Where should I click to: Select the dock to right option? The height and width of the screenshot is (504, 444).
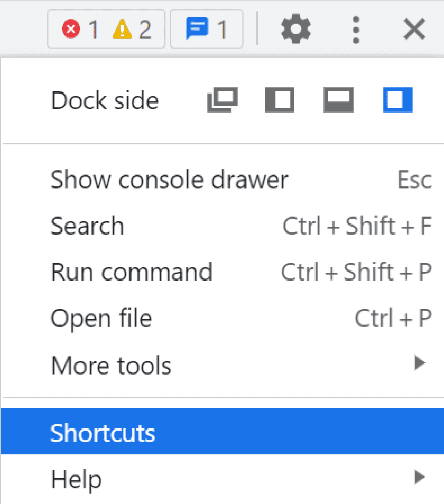(397, 100)
